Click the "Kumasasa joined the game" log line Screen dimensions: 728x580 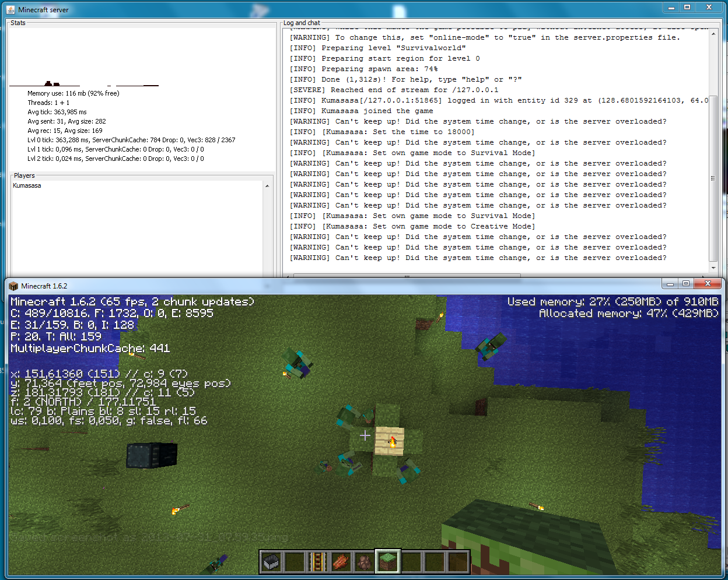coord(361,111)
